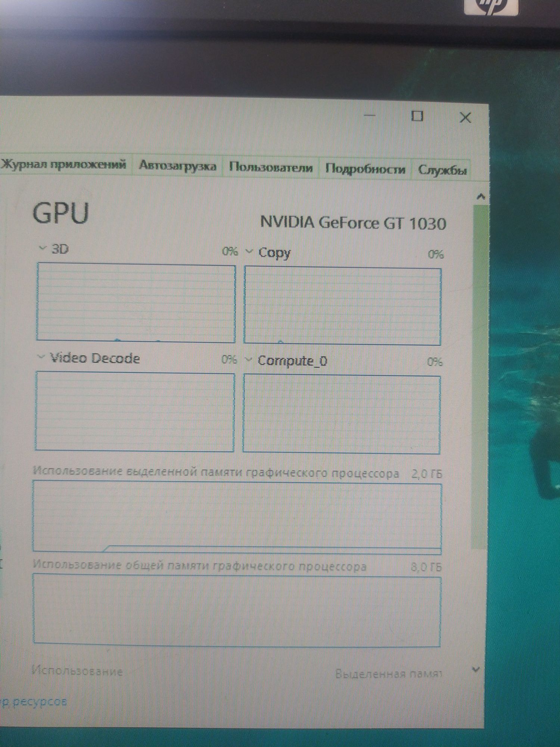Click the Использование label at the bottom

77,671
